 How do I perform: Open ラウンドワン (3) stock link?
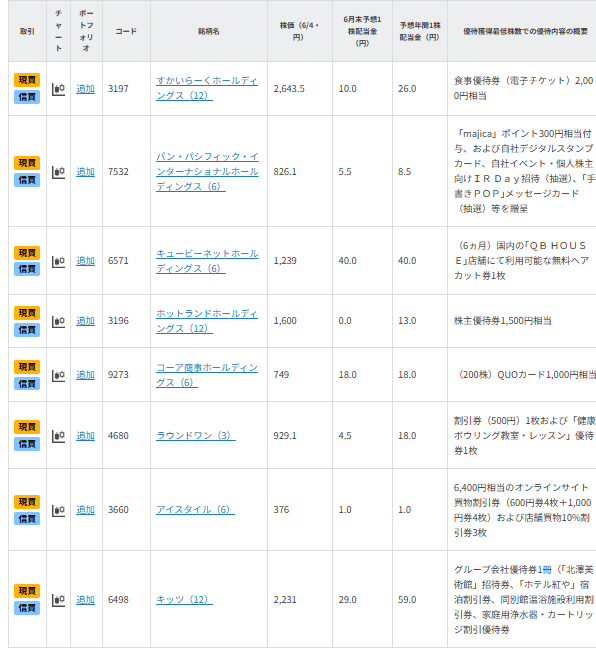click(196, 436)
